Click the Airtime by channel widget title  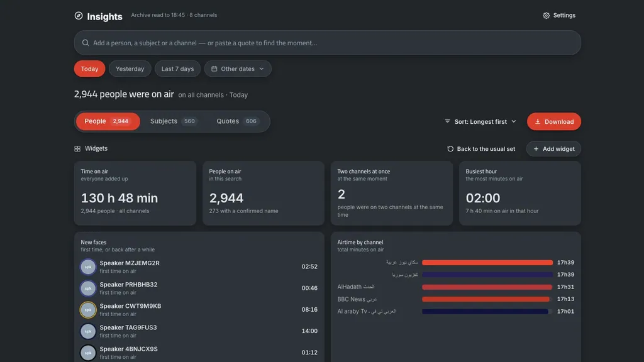[360, 242]
